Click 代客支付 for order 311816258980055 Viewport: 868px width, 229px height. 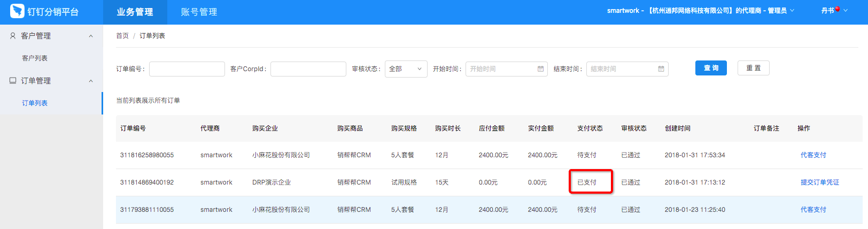pos(813,155)
